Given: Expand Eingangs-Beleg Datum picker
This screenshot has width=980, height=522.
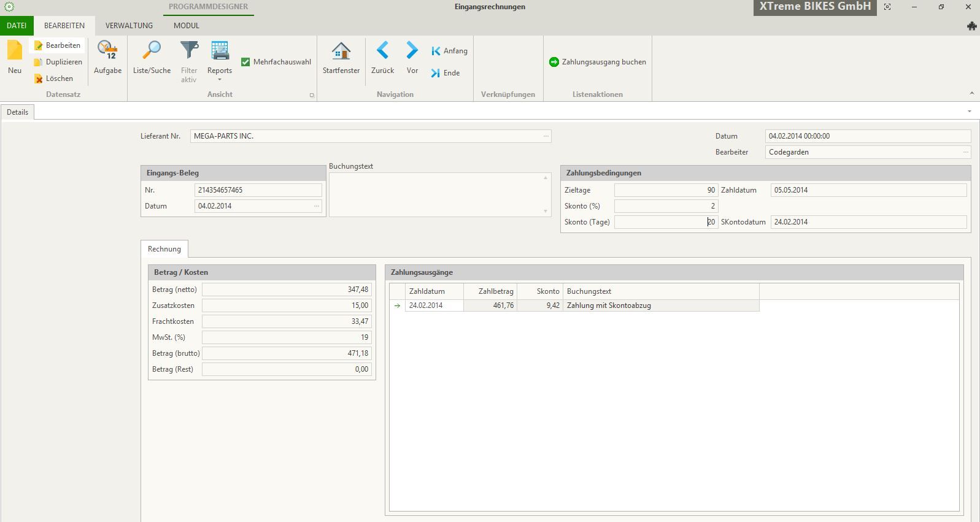Looking at the screenshot, I should (317, 206).
